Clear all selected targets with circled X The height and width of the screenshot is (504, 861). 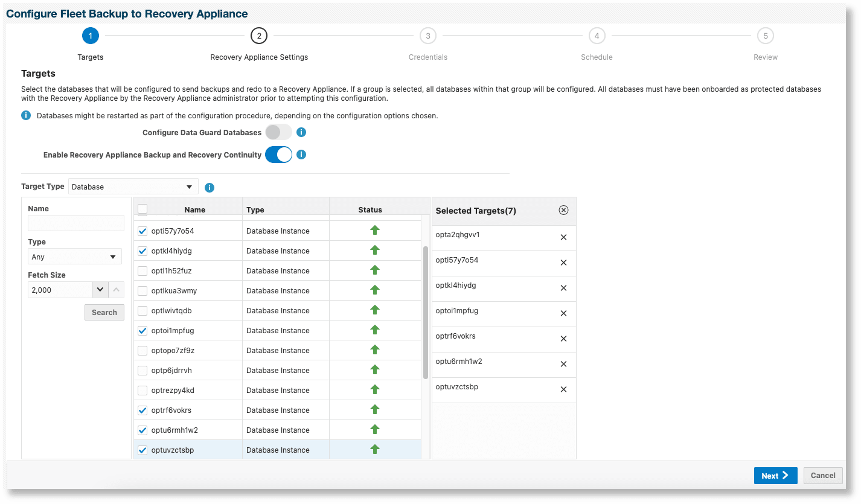[x=563, y=210]
